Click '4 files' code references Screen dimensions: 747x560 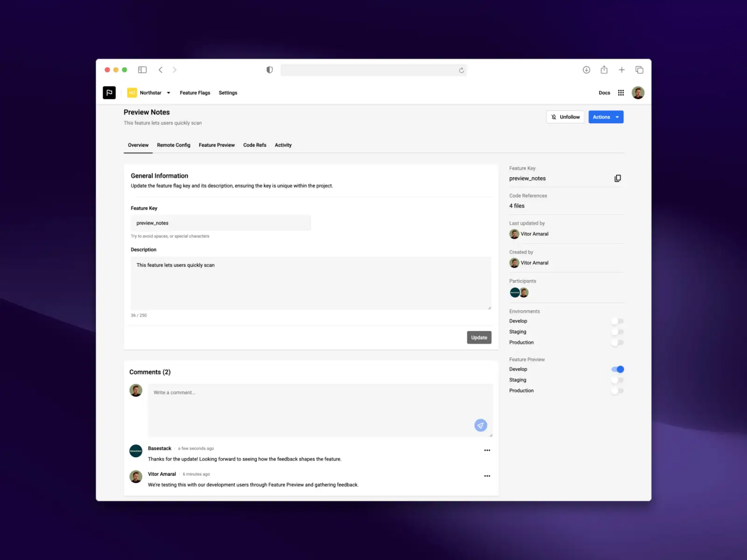pos(517,206)
